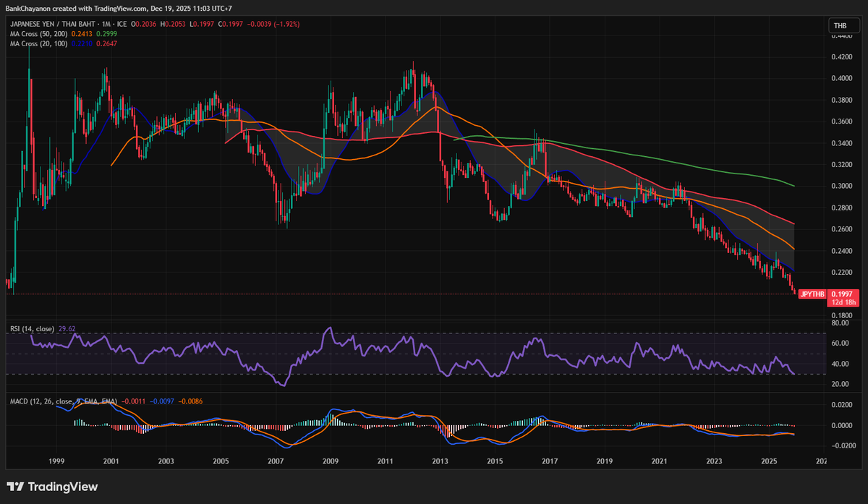This screenshot has height=504, width=868.
Task: Click the JPYTHB price tag on axis
Action: coord(814,294)
